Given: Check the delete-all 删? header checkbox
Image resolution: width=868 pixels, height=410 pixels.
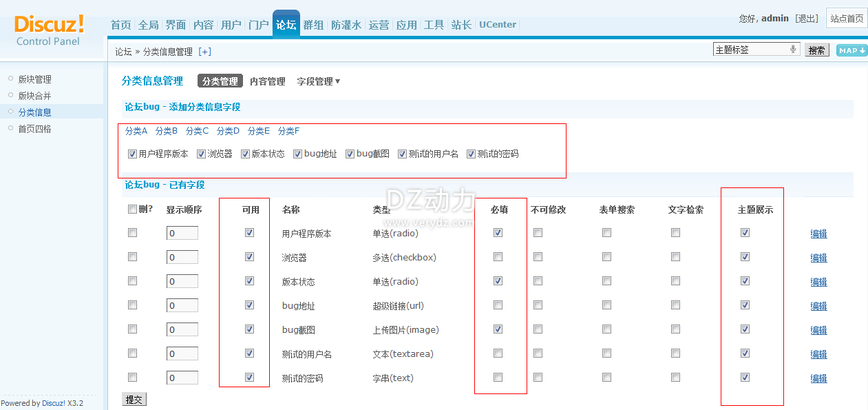Looking at the screenshot, I should pos(132,209).
